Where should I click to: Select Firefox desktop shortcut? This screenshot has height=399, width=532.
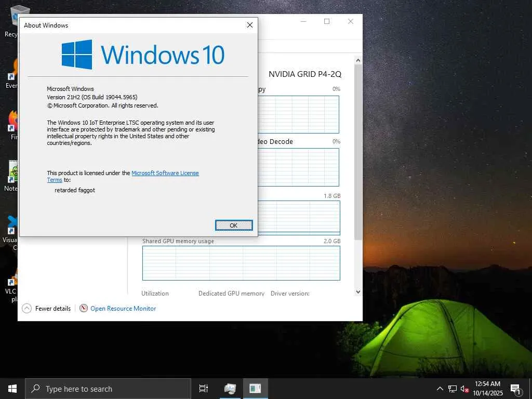12,126
